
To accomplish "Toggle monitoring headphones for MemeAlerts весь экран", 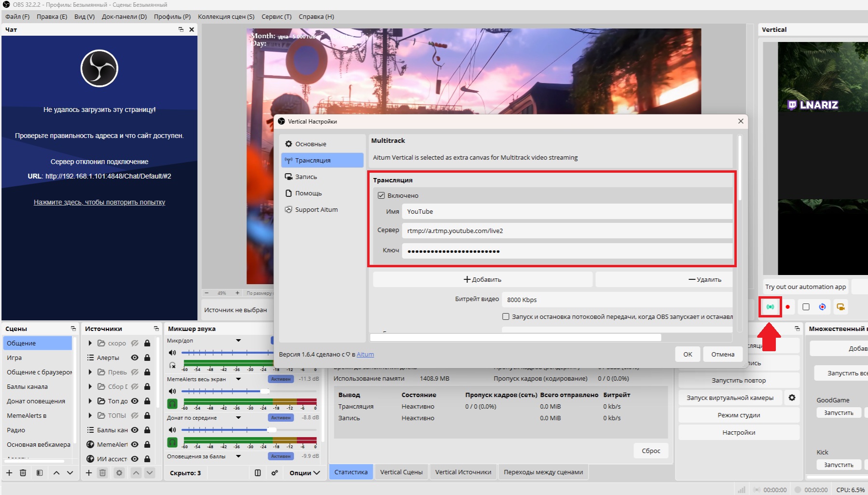I will point(172,403).
